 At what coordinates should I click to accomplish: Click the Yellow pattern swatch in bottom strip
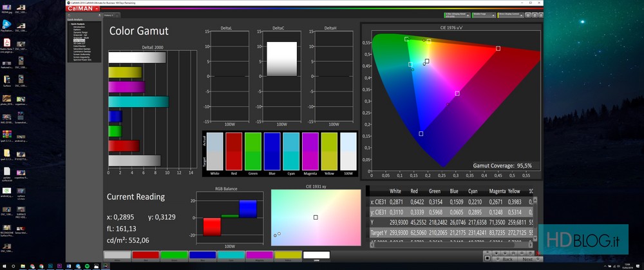coord(288,255)
